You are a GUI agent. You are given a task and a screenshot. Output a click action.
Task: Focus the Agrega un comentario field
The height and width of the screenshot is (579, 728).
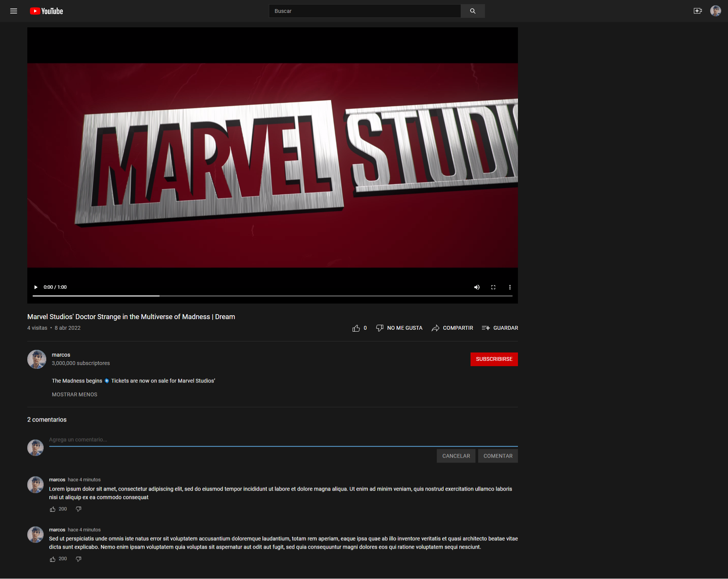[283, 440]
